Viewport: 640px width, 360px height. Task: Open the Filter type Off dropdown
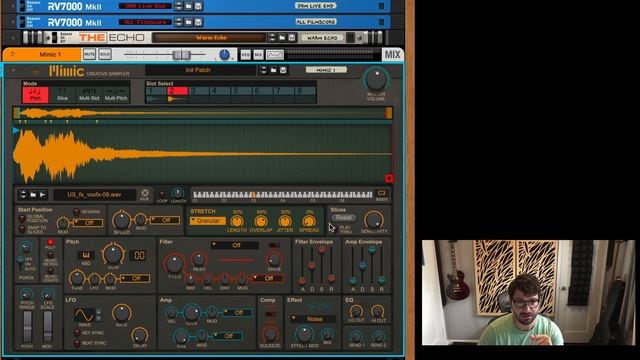tap(234, 245)
